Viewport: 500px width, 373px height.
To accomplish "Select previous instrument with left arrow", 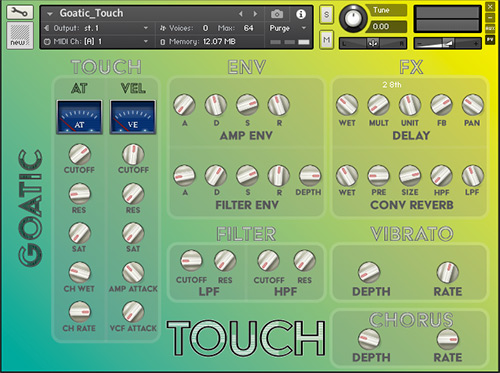I will tap(241, 14).
